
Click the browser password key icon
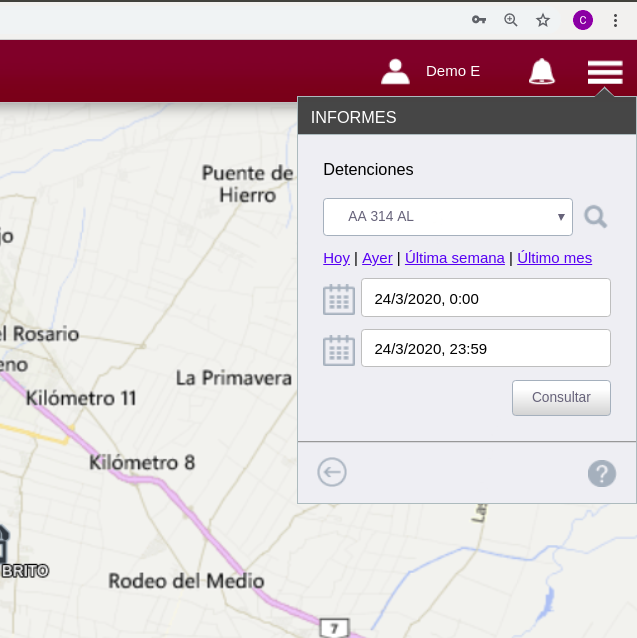point(479,20)
